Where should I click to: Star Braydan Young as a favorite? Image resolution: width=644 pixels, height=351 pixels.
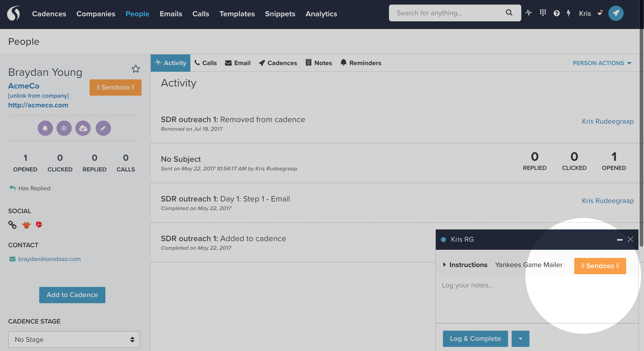coord(136,69)
